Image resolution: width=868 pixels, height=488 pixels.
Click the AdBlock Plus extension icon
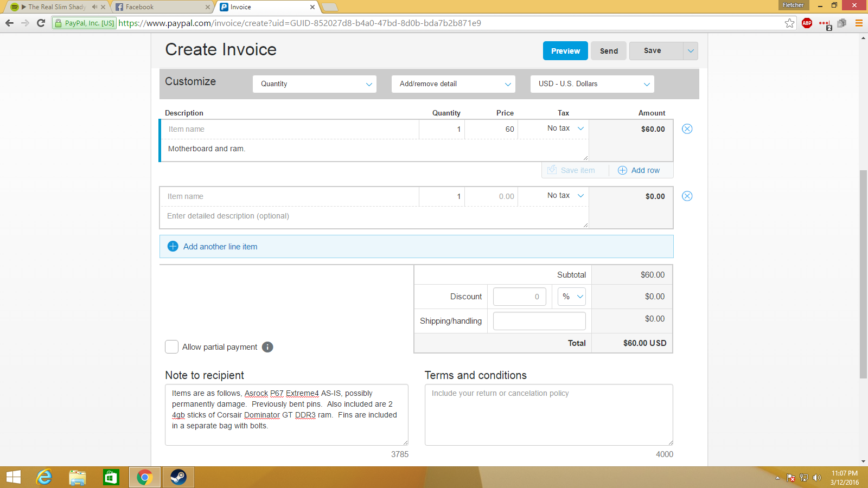pos(807,23)
